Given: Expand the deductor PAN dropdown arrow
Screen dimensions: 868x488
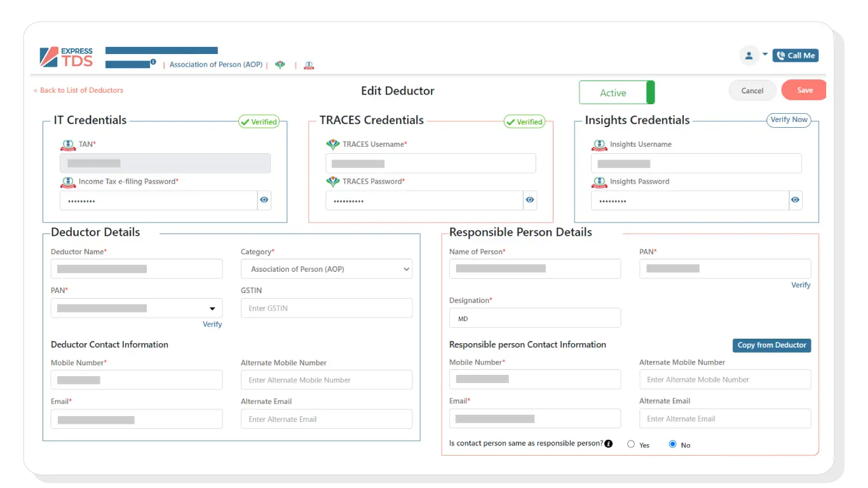Looking at the screenshot, I should 212,309.
